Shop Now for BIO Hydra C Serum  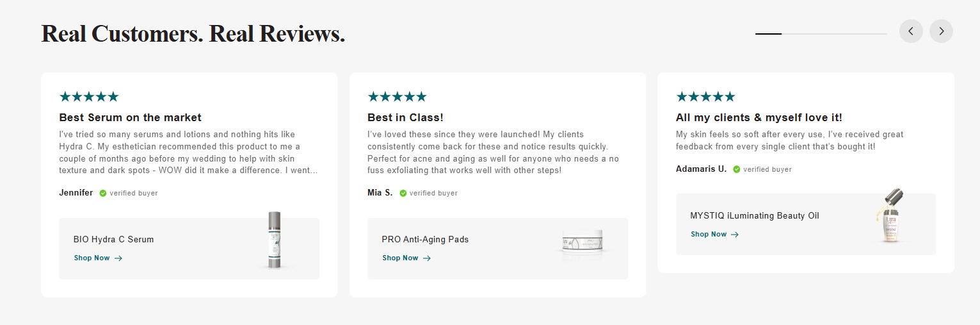pos(98,258)
